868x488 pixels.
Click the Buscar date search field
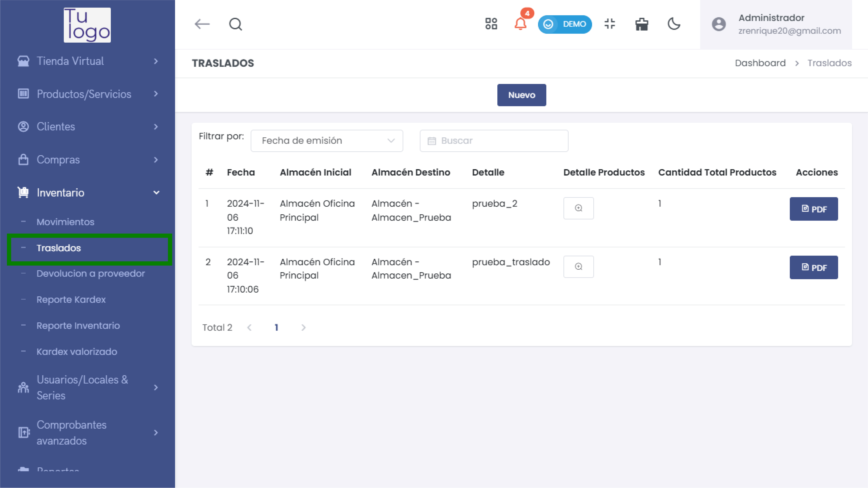(494, 141)
